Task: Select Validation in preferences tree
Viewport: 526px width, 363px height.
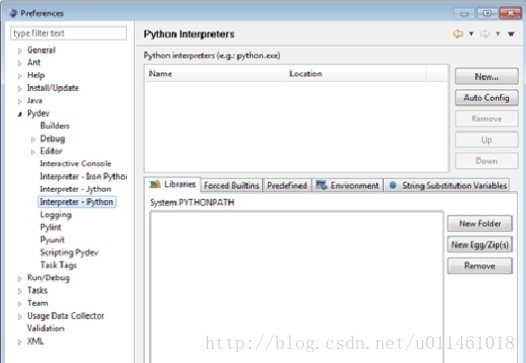Action: (46, 328)
